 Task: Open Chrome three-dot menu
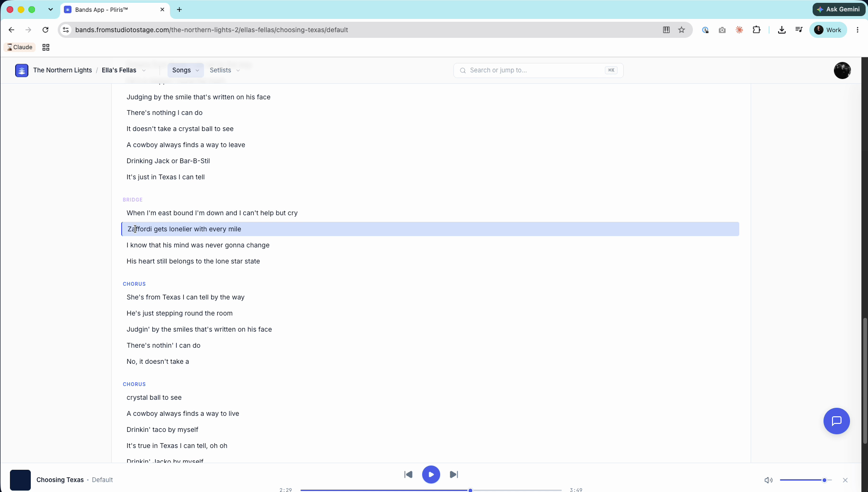[x=858, y=30]
